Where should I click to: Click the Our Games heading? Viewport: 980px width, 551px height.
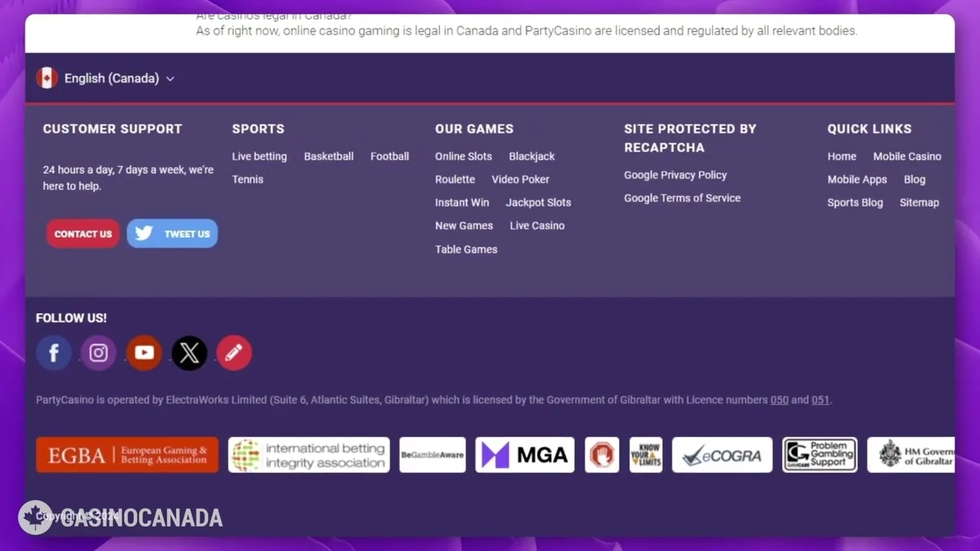(474, 129)
